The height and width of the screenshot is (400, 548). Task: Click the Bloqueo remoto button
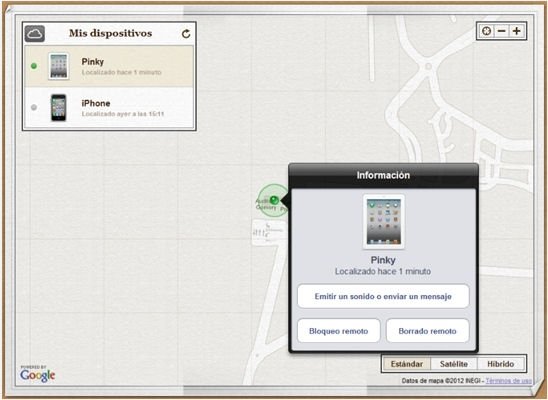click(x=339, y=331)
